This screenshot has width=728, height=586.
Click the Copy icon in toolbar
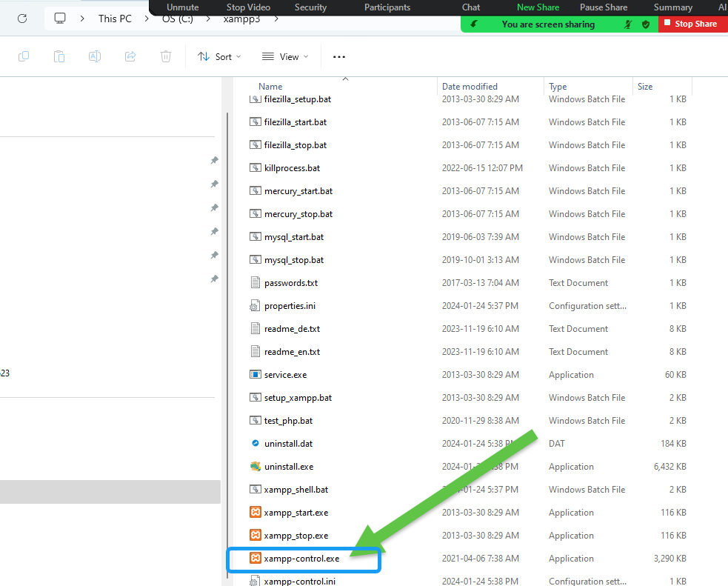point(23,56)
